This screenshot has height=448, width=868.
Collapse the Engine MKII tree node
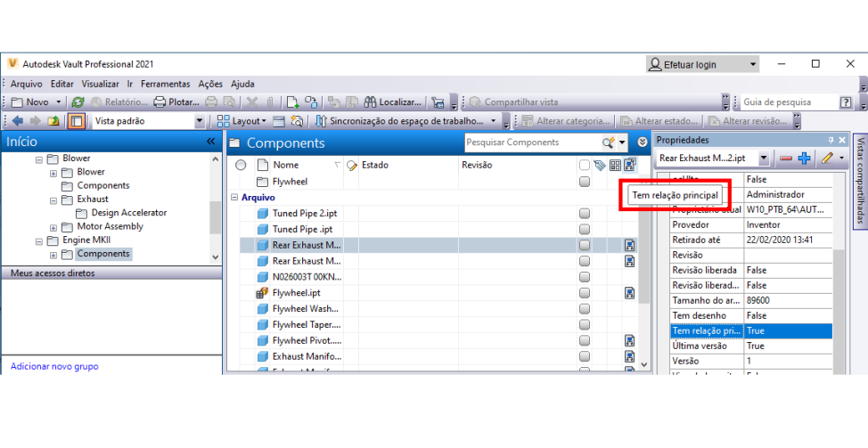point(38,241)
